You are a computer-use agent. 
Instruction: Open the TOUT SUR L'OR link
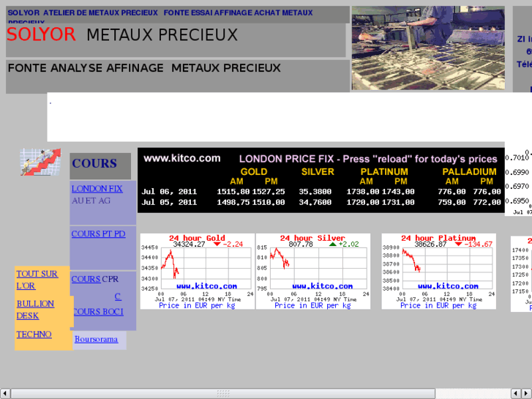point(37,280)
